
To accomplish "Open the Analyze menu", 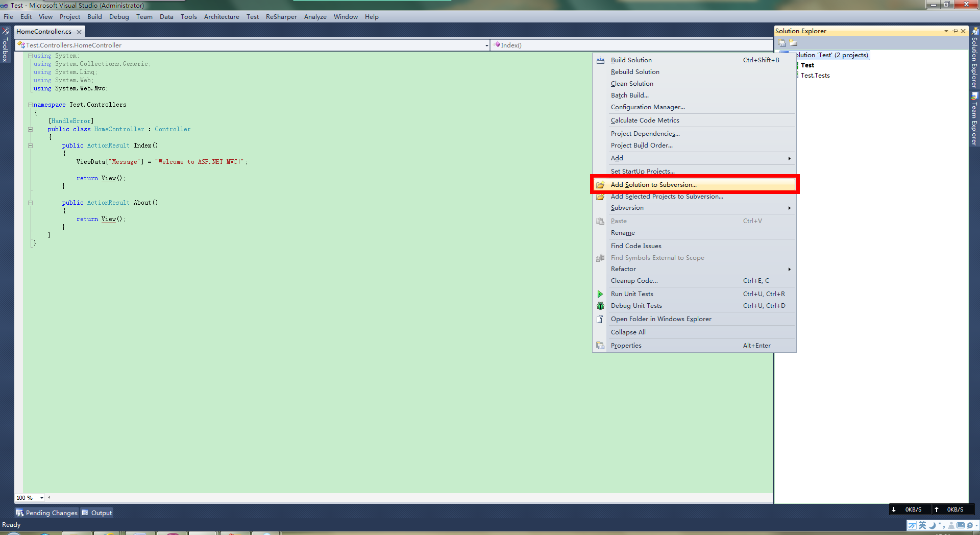I will click(315, 17).
